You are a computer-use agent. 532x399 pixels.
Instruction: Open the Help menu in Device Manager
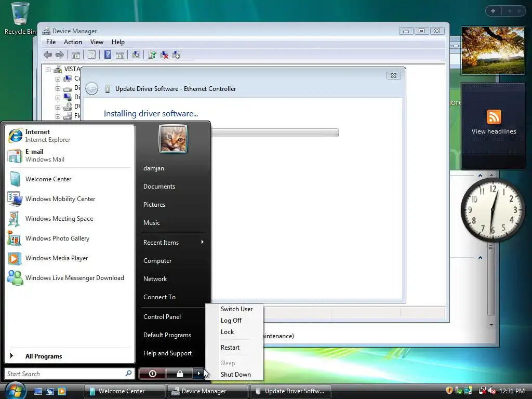click(118, 42)
